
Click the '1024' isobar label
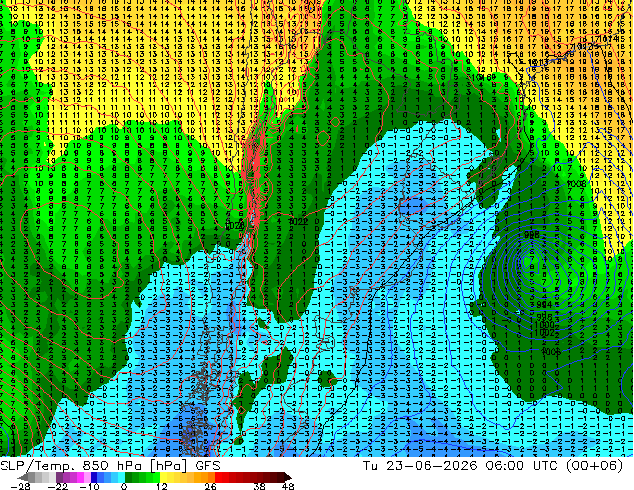click(235, 226)
